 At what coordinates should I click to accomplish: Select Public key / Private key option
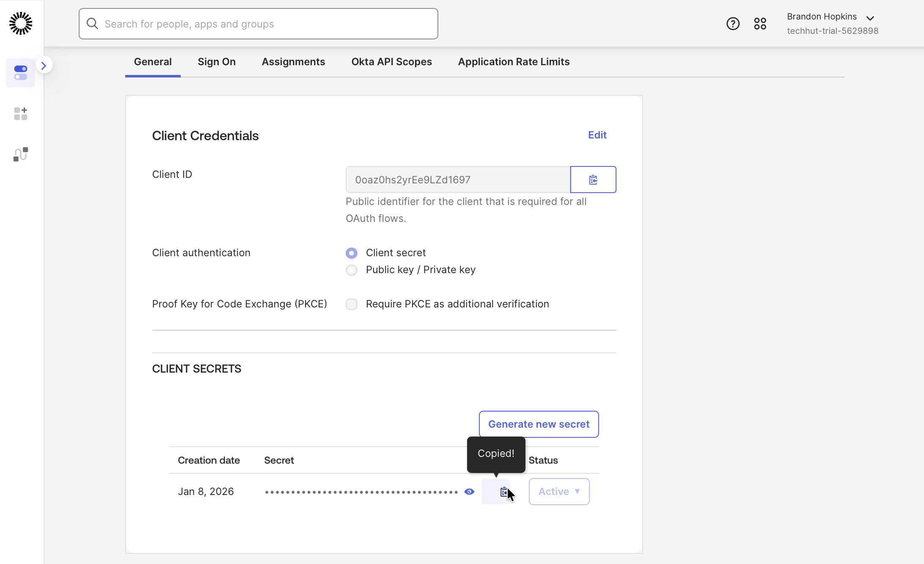coord(352,270)
